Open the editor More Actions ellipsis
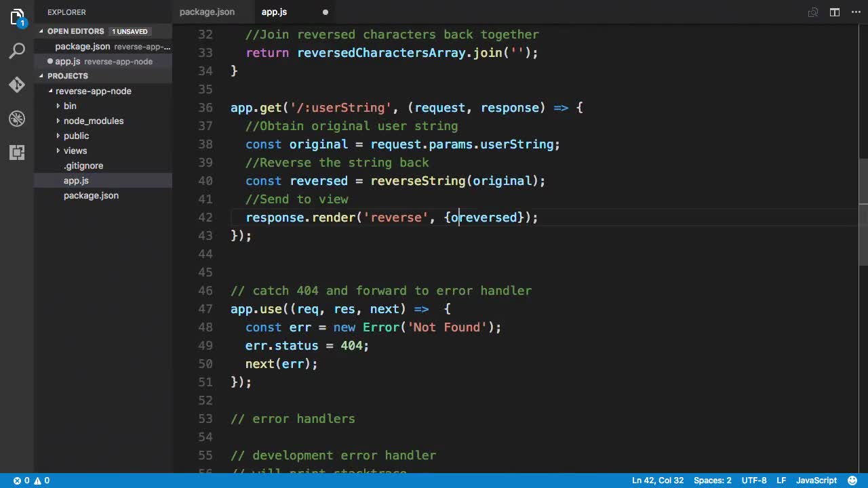868x488 pixels. [854, 12]
